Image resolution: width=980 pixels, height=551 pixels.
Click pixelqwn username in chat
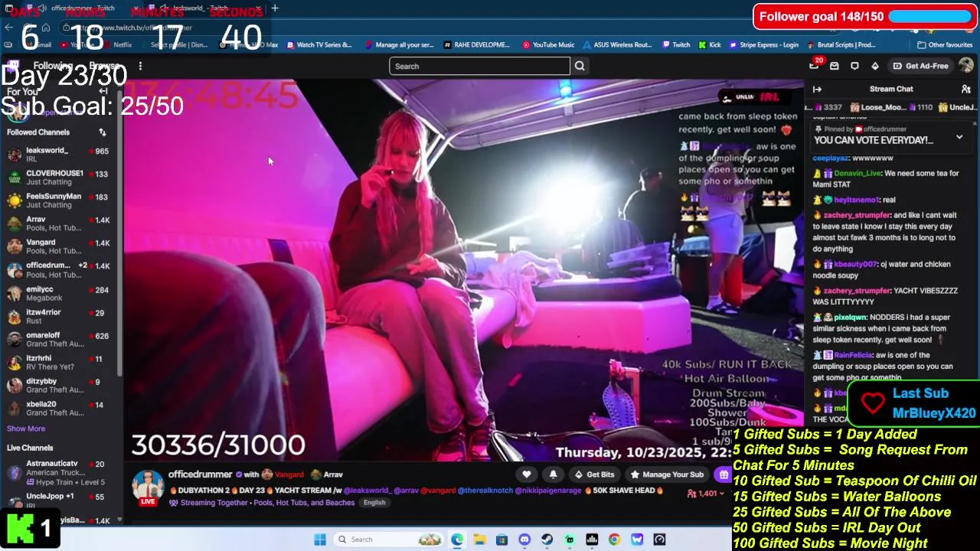coord(850,317)
